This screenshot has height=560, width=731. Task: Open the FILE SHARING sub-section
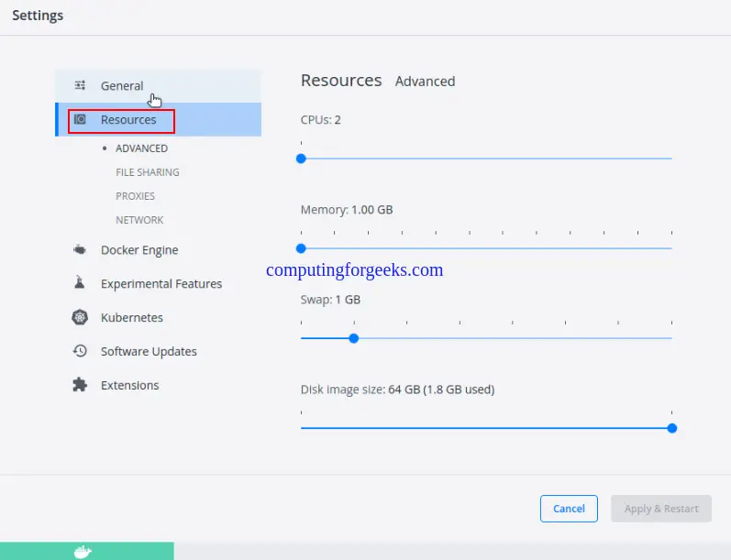tap(148, 172)
